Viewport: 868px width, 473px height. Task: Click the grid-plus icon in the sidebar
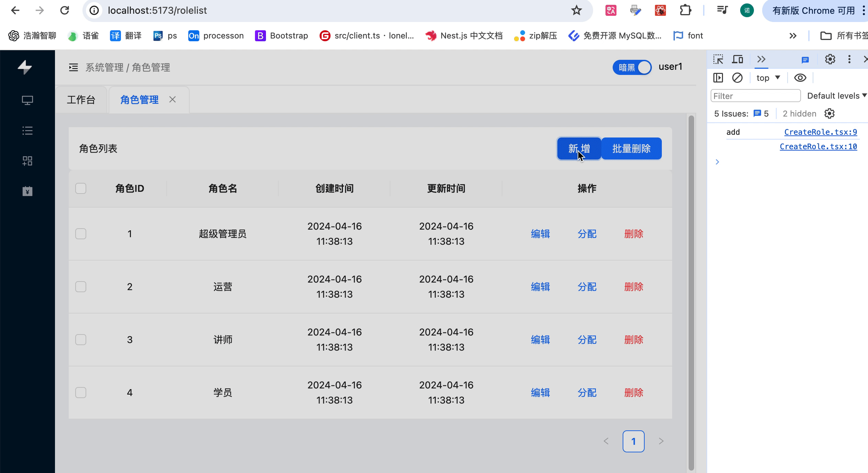27,161
